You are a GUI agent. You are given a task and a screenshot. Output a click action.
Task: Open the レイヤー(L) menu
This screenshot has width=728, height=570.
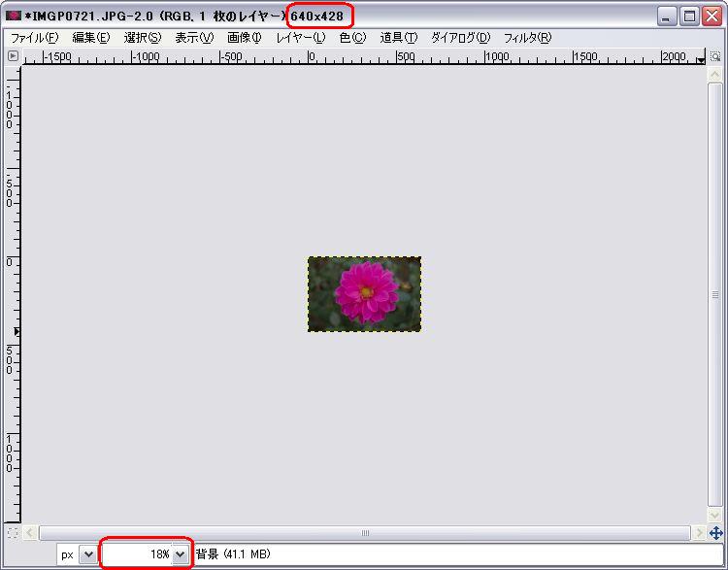coord(300,38)
